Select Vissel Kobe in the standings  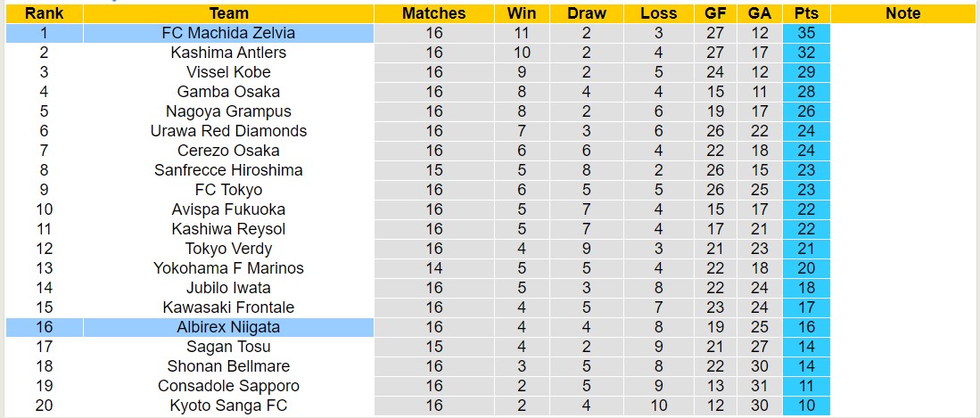click(228, 72)
